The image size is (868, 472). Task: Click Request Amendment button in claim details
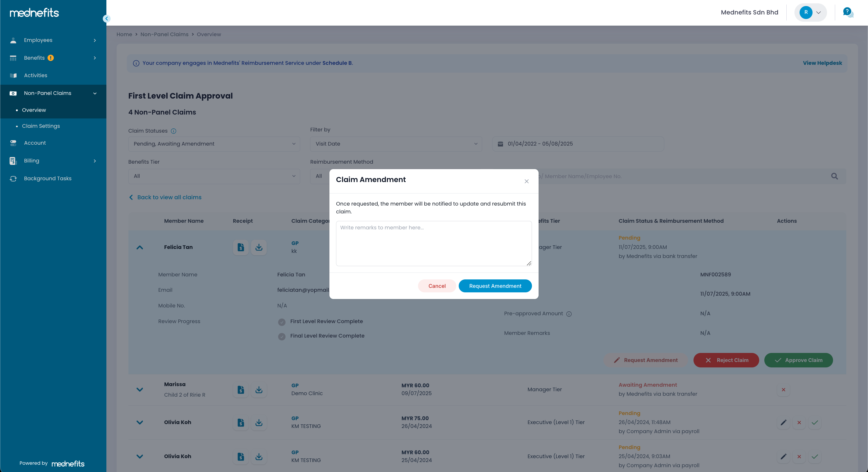[x=645, y=360]
